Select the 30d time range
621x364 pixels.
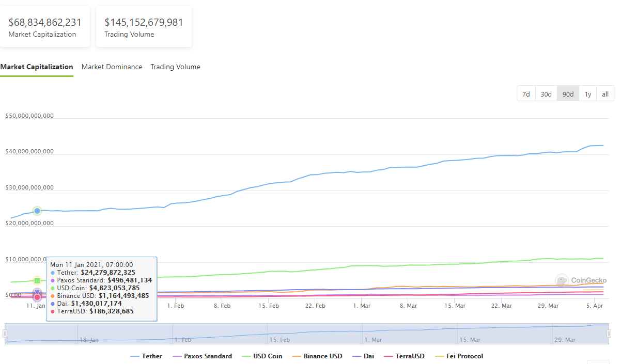point(546,94)
